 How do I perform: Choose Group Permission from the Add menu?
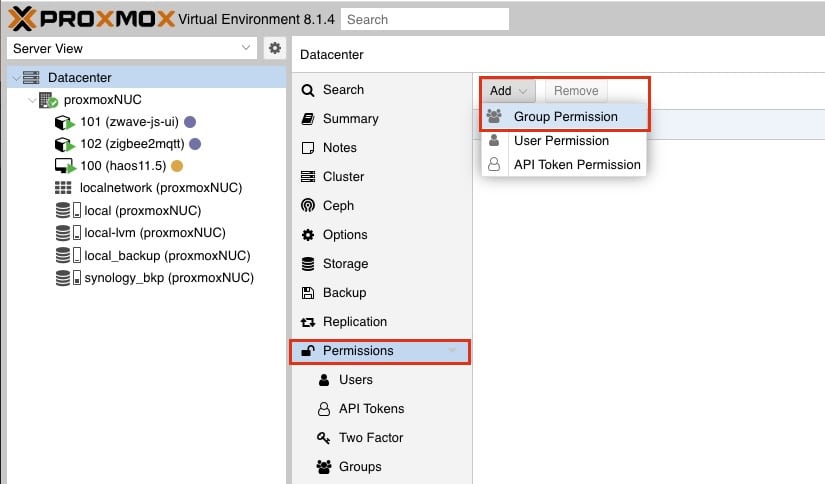(x=564, y=117)
